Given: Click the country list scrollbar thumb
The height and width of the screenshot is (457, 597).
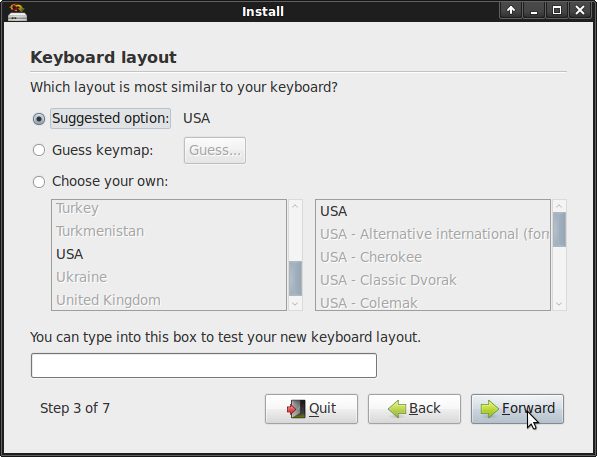Looking at the screenshot, I should pyautogui.click(x=295, y=278).
